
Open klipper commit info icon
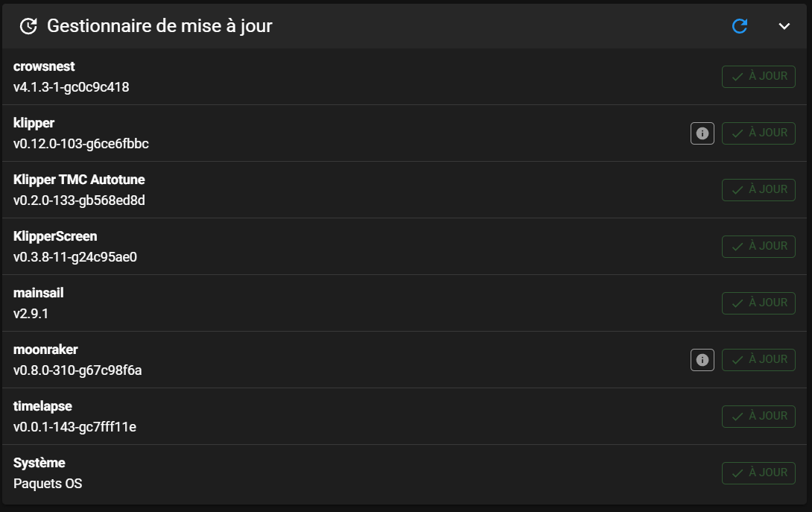pos(702,133)
